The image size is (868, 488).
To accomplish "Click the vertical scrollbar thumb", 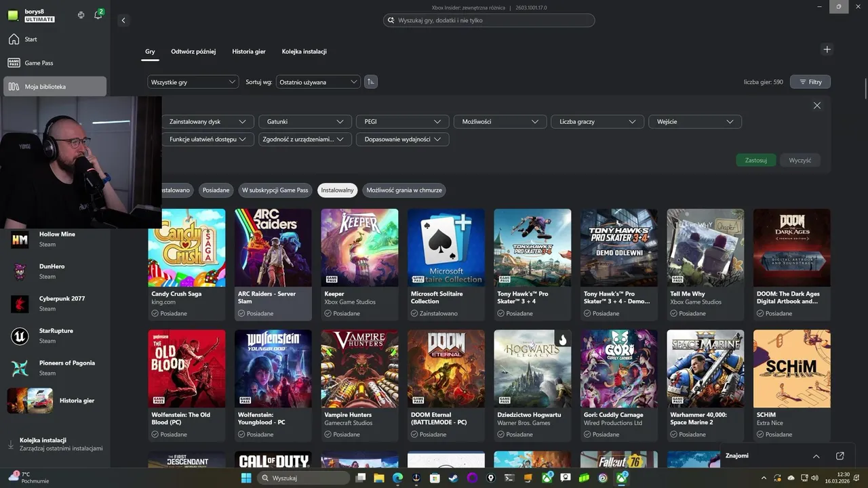I will (865, 88).
